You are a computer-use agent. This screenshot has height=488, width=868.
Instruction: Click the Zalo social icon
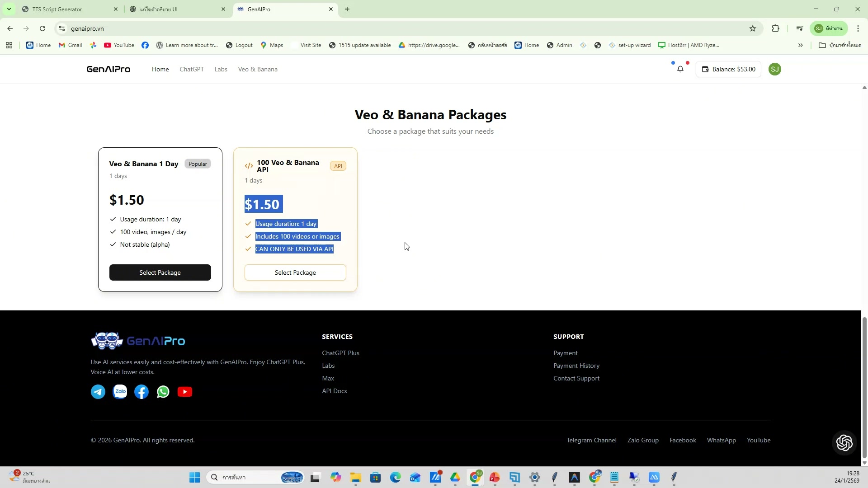120,392
